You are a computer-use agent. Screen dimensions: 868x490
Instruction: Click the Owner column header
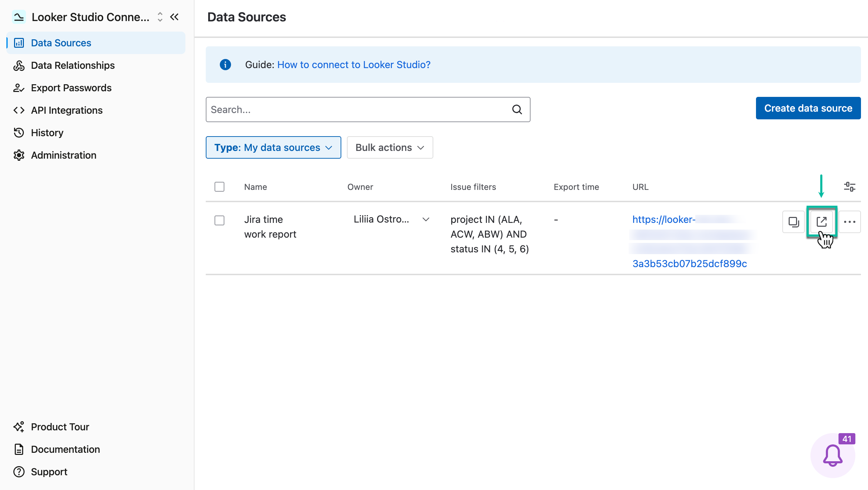[360, 187]
